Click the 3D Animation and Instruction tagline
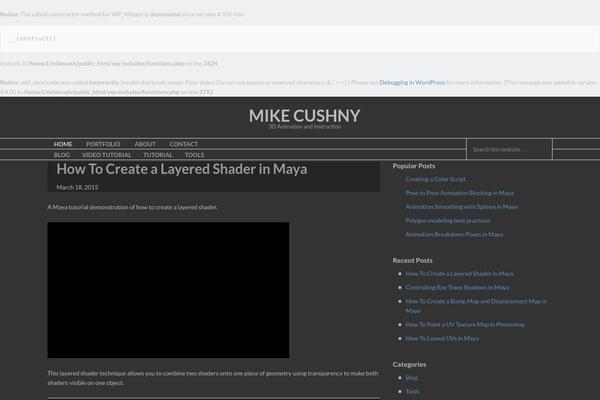The height and width of the screenshot is (400, 600). (305, 127)
